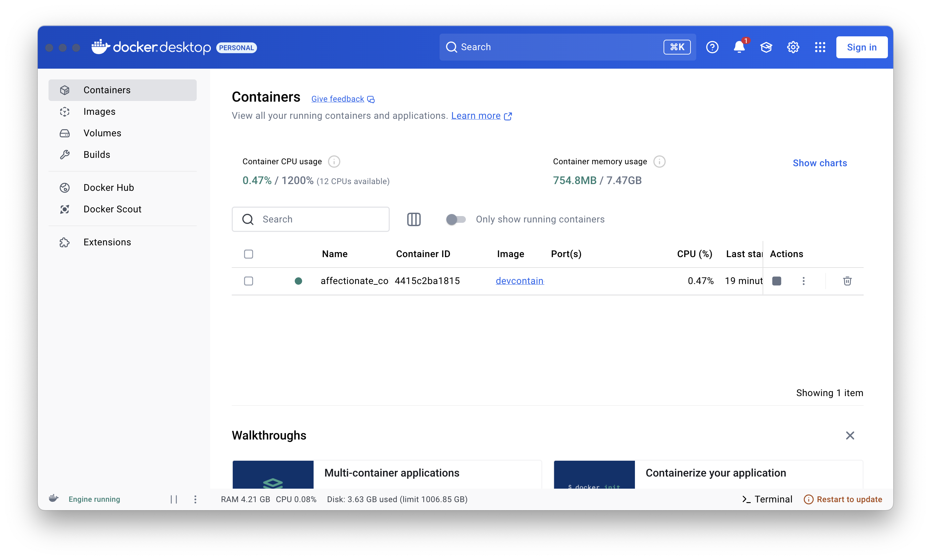This screenshot has width=931, height=560.
Task: Enable Only show running containers
Action: coord(455,219)
